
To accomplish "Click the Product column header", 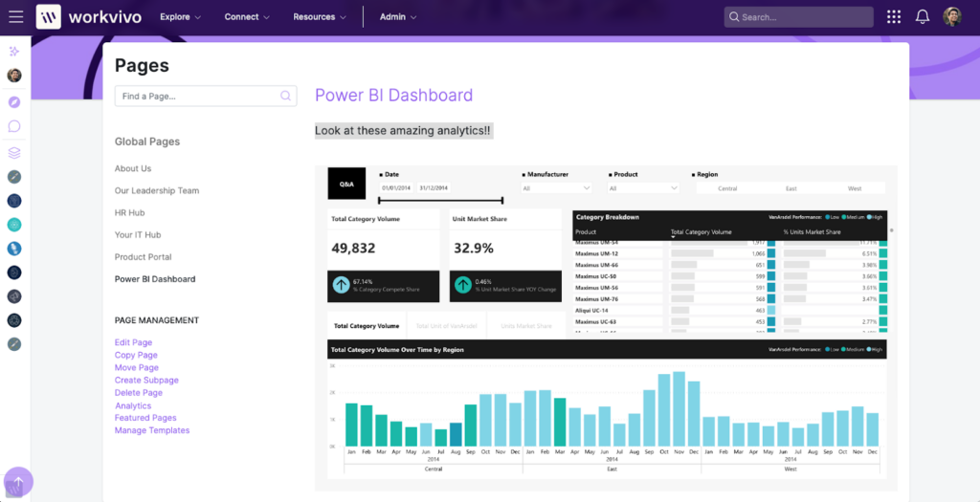I will tap(586, 232).
